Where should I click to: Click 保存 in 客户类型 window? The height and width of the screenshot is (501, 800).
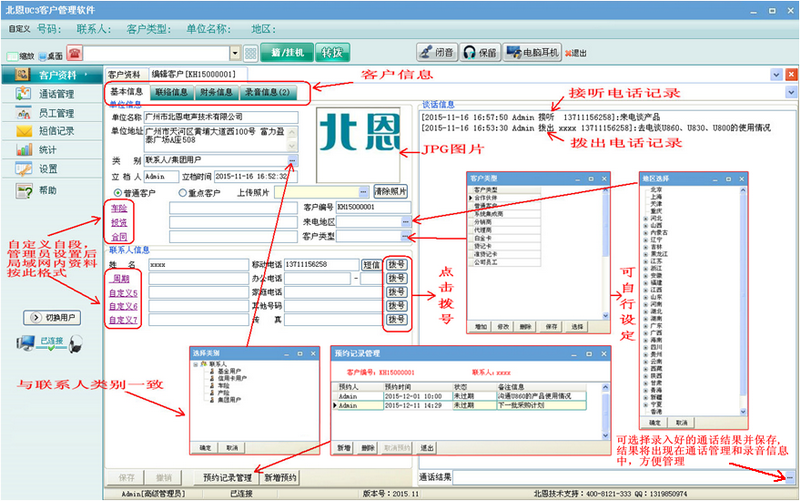552,327
